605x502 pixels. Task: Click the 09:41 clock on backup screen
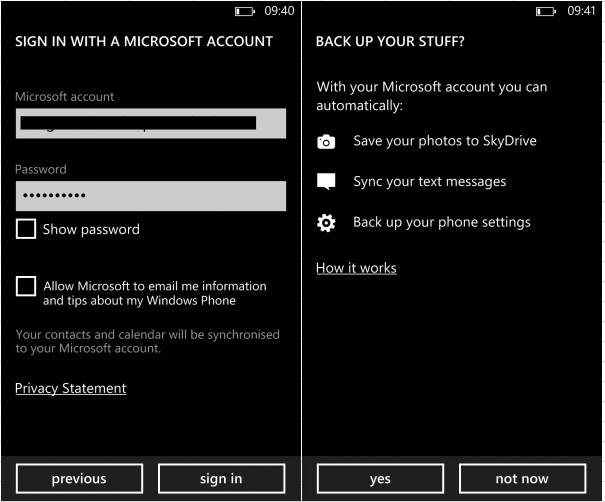(x=581, y=11)
